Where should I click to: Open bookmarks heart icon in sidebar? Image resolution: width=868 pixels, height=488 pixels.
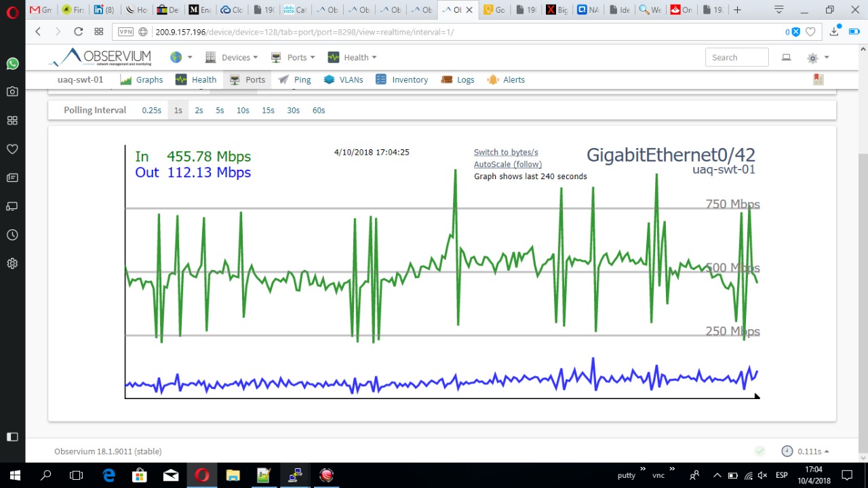pos(12,149)
